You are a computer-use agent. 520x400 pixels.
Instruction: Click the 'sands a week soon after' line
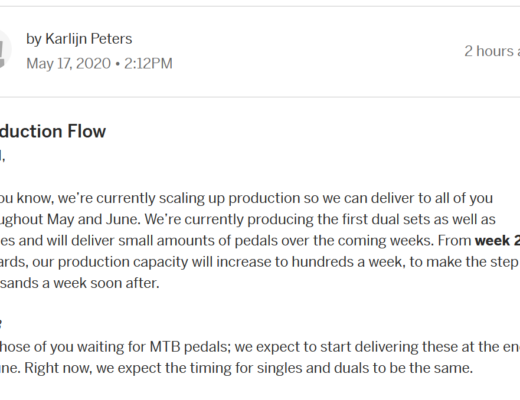tap(80, 283)
